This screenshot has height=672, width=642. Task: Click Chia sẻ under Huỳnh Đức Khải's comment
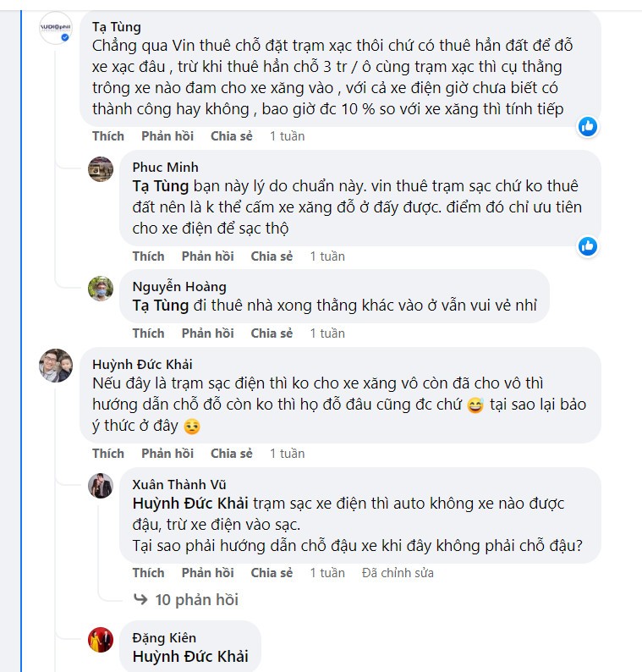231,454
